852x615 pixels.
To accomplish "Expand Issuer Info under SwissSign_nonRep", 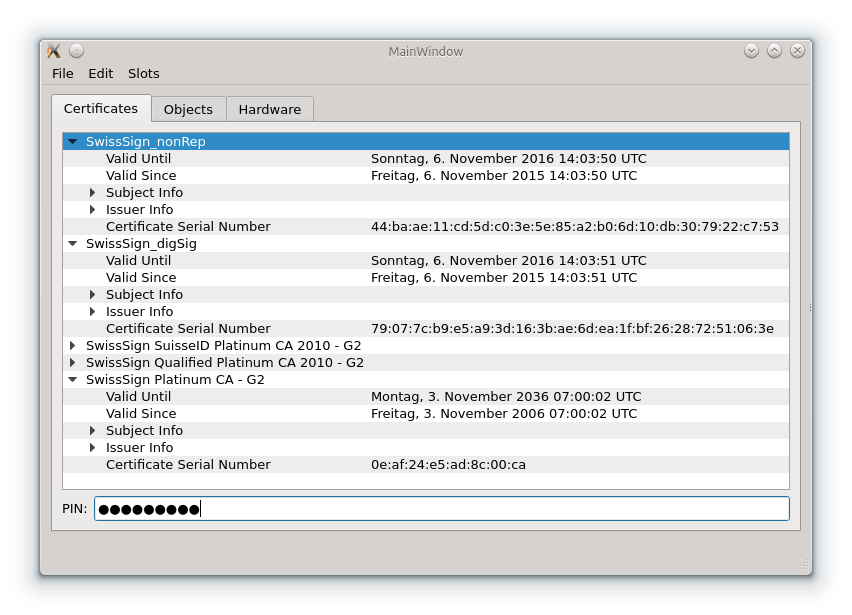I will (x=92, y=209).
